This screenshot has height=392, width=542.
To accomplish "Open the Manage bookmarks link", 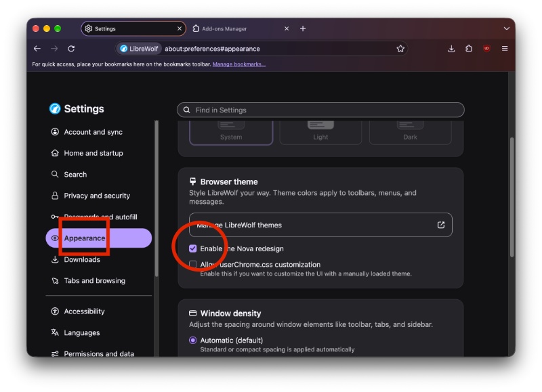I will point(239,64).
